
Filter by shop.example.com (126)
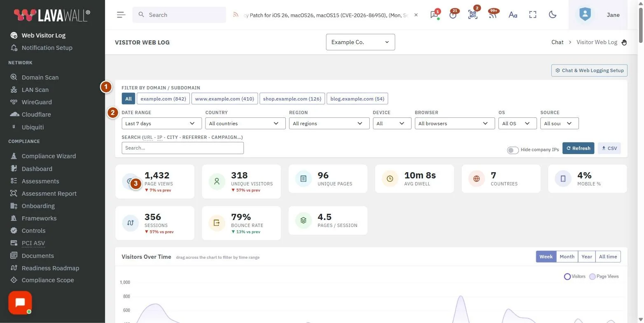pos(292,99)
